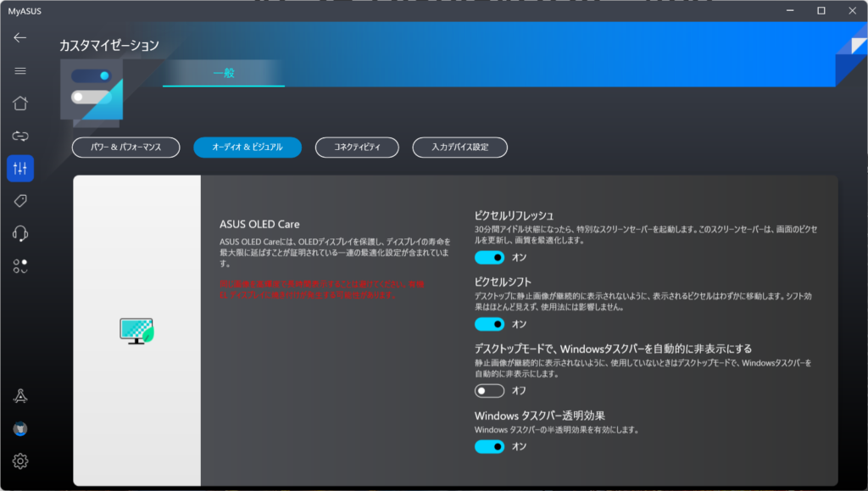Click the page-curl corner icon
The image size is (868, 491).
pyautogui.click(x=851, y=53)
